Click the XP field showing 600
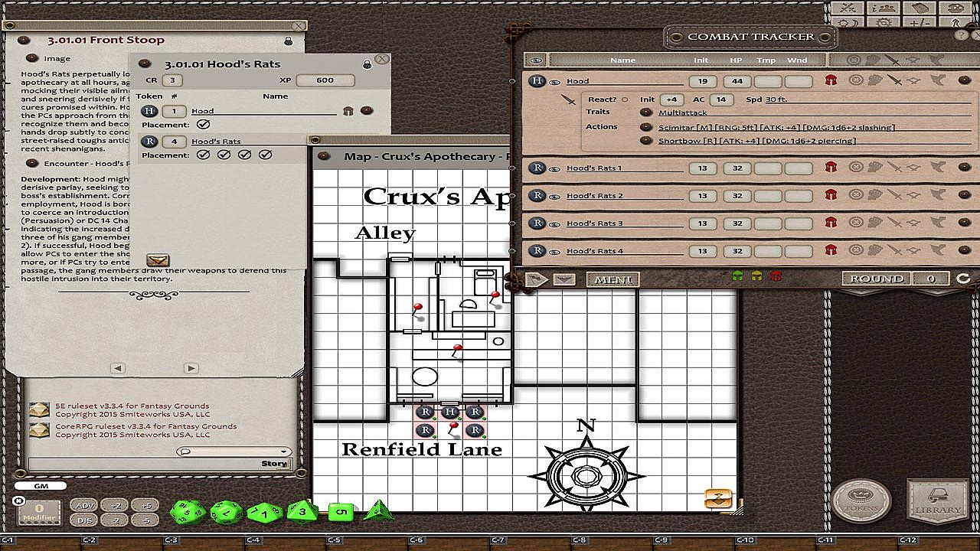This screenshot has height=551, width=980. [325, 80]
